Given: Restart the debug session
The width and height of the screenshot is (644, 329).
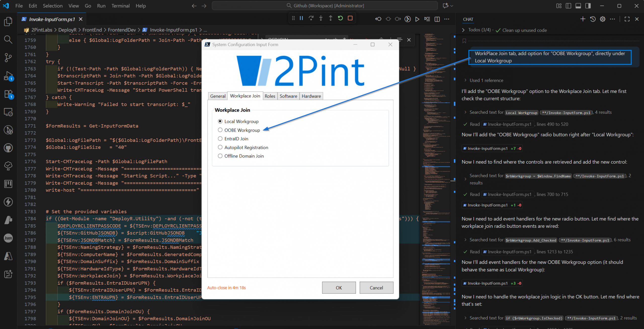Looking at the screenshot, I should (340, 18).
